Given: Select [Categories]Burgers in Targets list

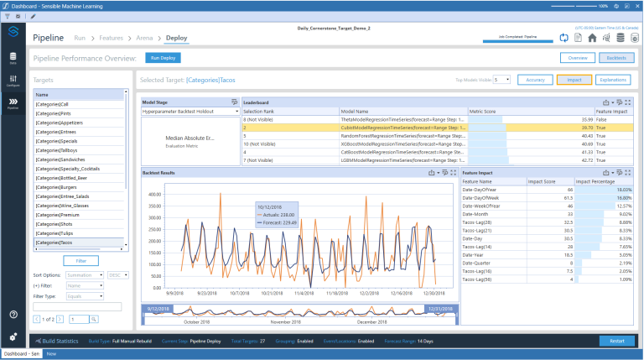Looking at the screenshot, I should tap(79, 187).
